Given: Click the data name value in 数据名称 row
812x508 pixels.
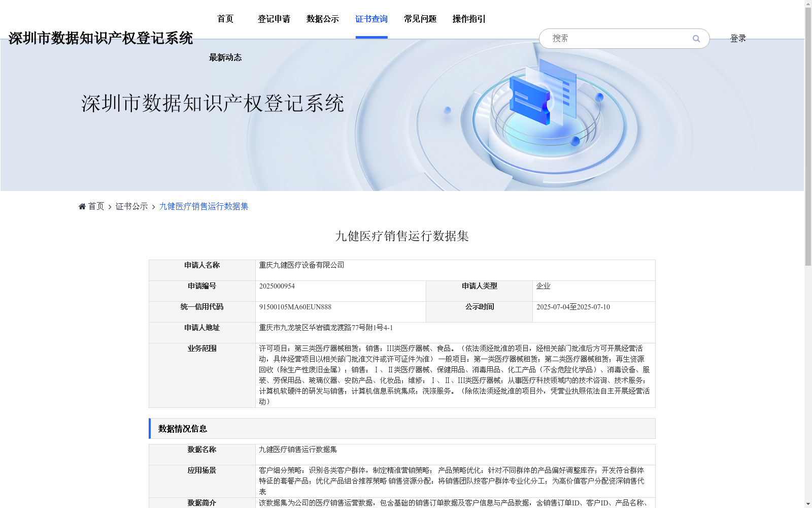Looking at the screenshot, I should click(x=298, y=450).
